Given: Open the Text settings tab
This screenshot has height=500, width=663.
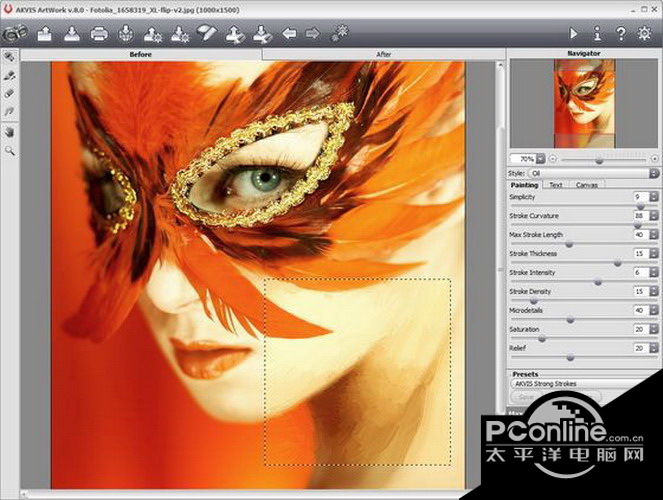Looking at the screenshot, I should (556, 185).
